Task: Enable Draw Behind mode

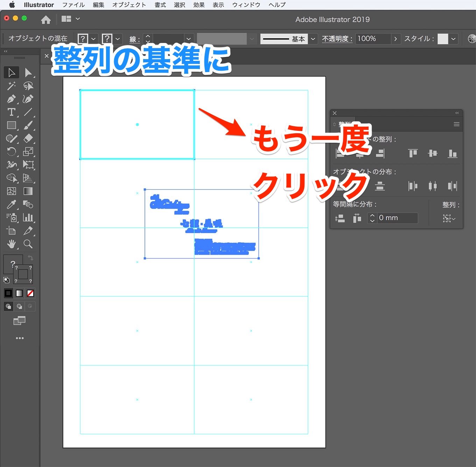Action: point(20,306)
